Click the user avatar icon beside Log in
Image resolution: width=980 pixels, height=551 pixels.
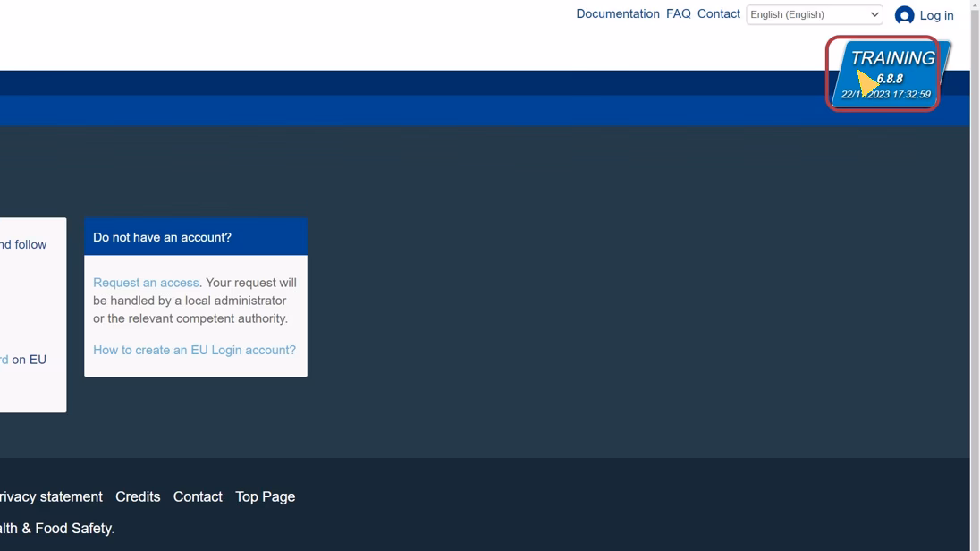tap(904, 15)
